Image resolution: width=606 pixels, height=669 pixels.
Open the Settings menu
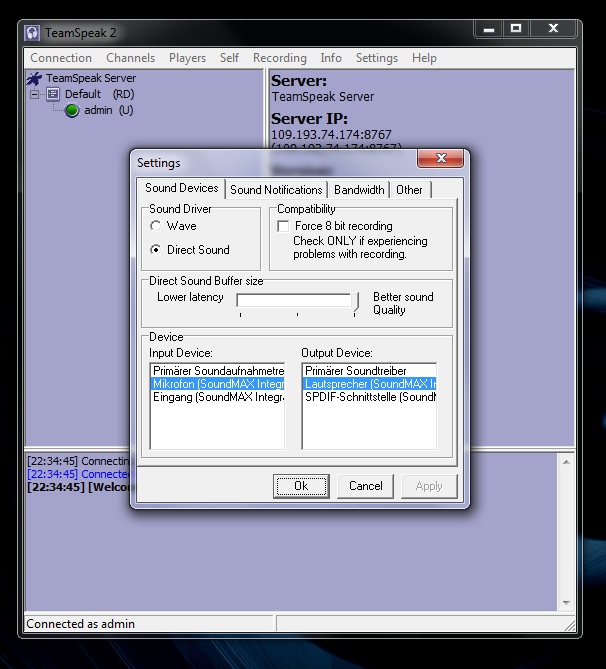tap(377, 58)
